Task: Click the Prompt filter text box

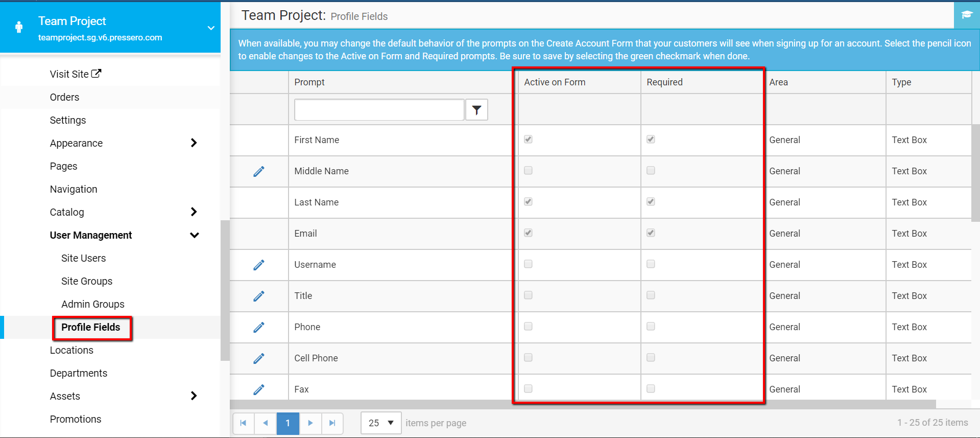Action: point(379,110)
